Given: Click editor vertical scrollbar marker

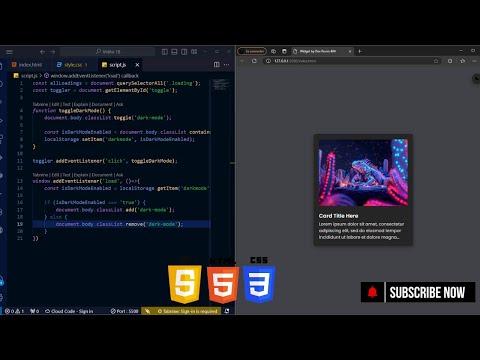Looking at the screenshot, I should (232, 163).
